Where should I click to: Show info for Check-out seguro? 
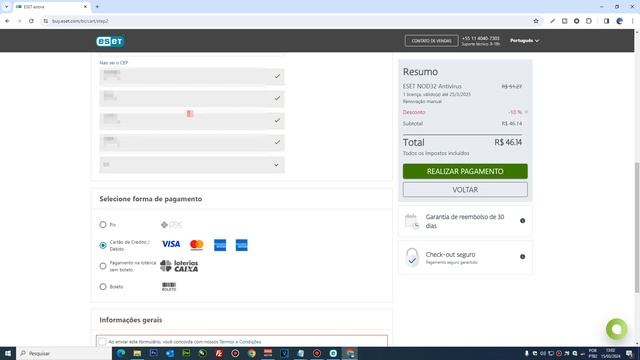click(x=522, y=257)
